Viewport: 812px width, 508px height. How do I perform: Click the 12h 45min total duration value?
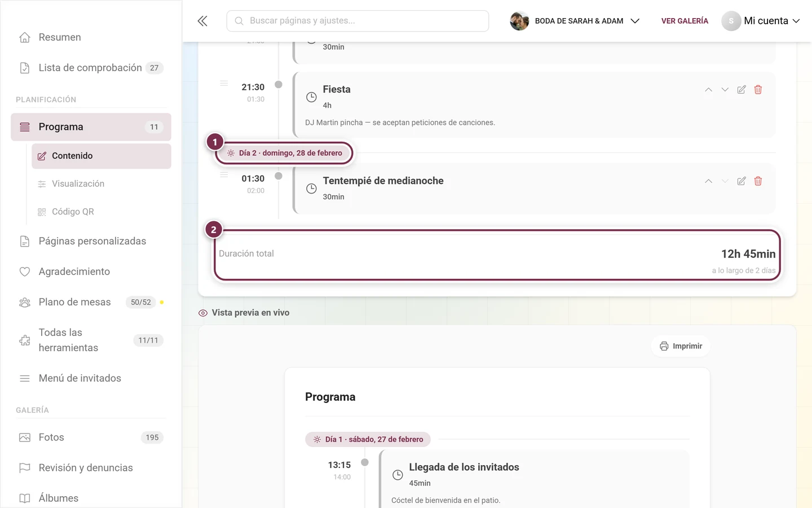click(x=748, y=254)
